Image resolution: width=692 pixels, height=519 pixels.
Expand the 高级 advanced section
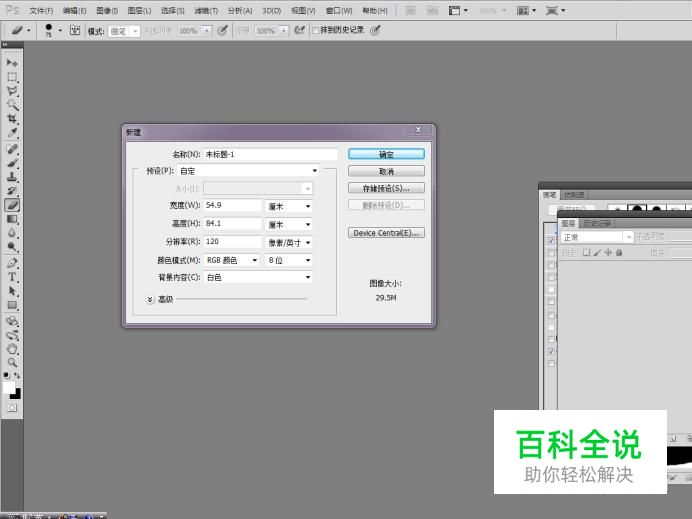[150, 300]
